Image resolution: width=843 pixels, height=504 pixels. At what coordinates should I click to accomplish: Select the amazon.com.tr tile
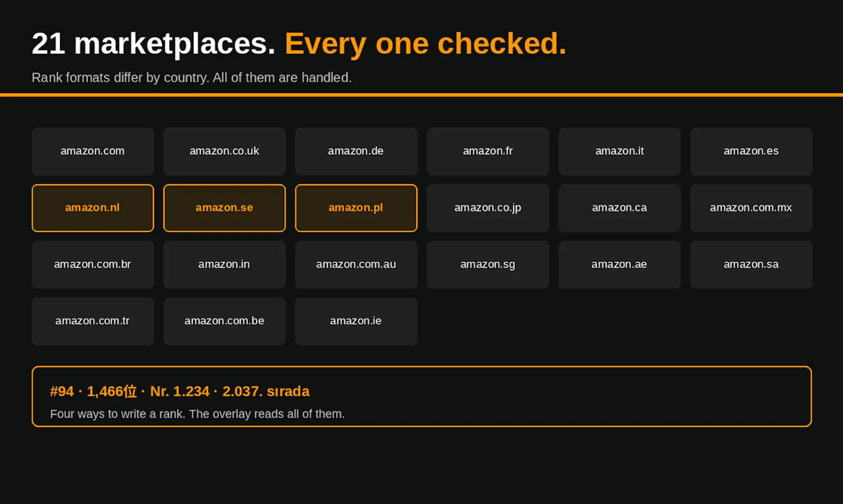(x=93, y=321)
